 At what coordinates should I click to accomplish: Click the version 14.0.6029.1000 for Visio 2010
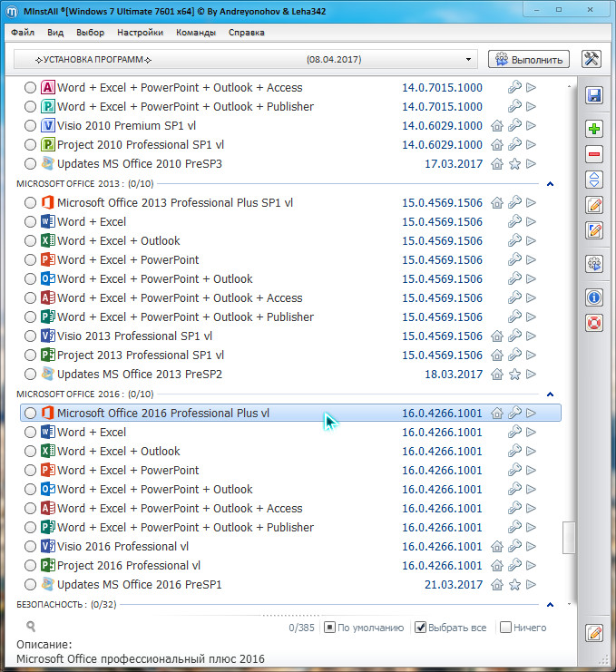(x=442, y=125)
